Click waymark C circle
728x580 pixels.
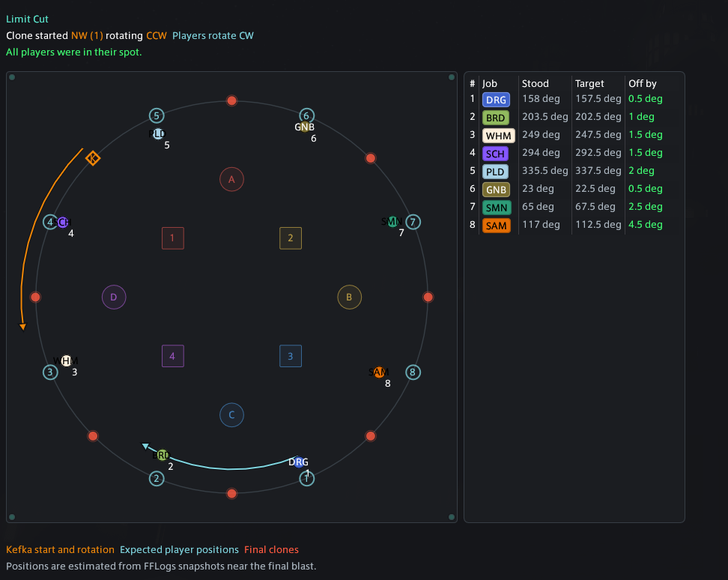231,414
